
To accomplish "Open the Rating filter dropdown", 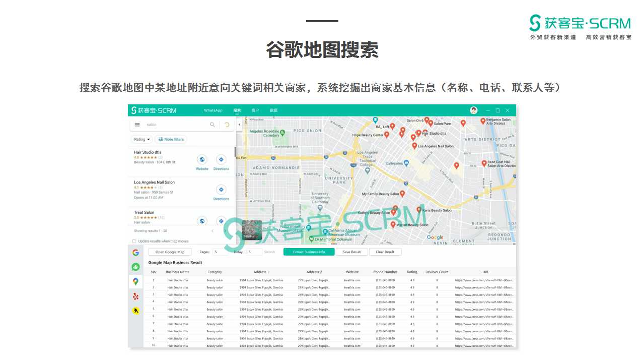I will (142, 139).
